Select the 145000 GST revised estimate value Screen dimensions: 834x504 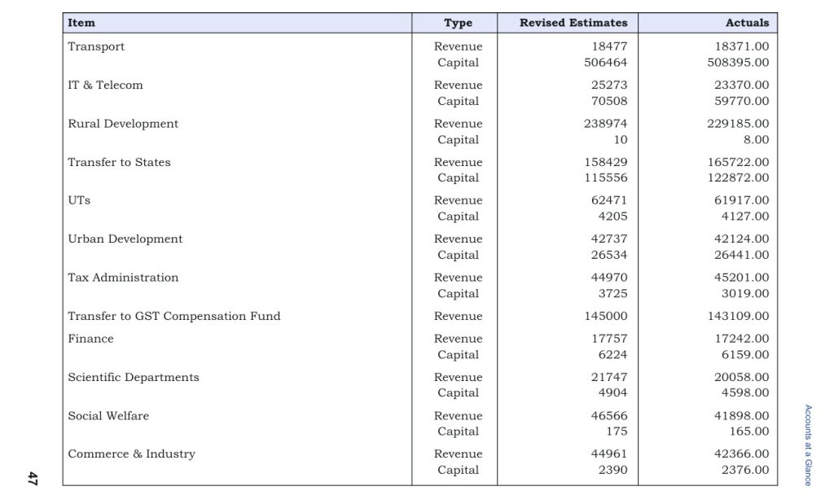point(605,316)
